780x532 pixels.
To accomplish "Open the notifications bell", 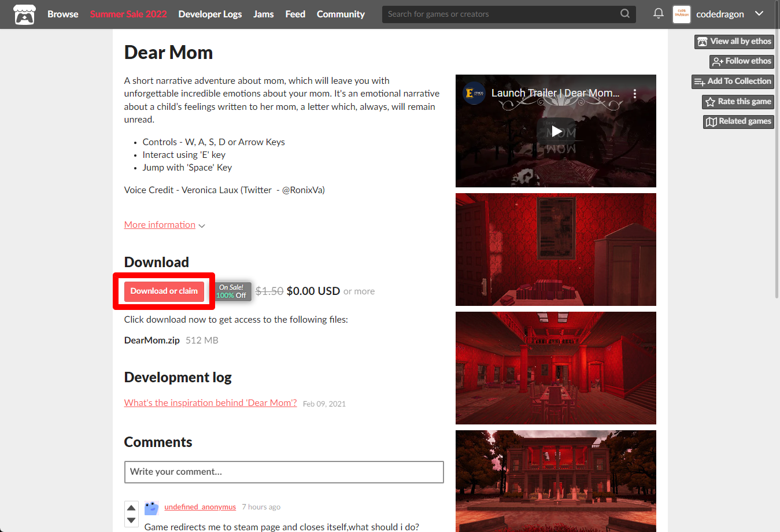I will pyautogui.click(x=658, y=13).
